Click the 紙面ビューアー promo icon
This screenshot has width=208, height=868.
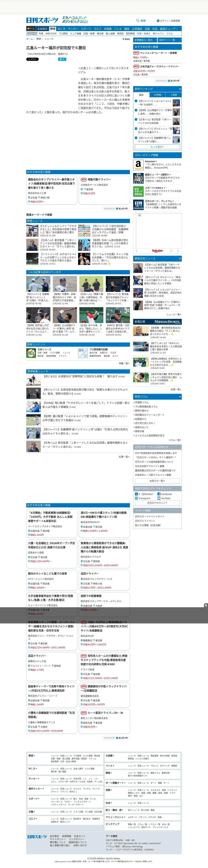coord(138,178)
